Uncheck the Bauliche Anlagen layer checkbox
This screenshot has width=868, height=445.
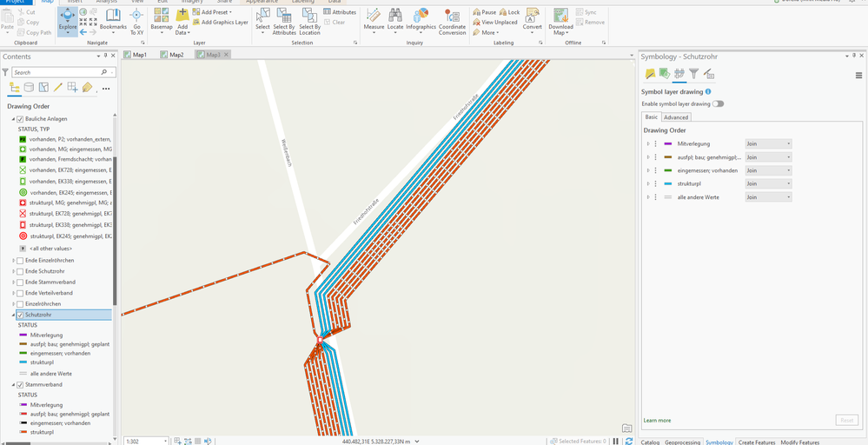click(20, 119)
